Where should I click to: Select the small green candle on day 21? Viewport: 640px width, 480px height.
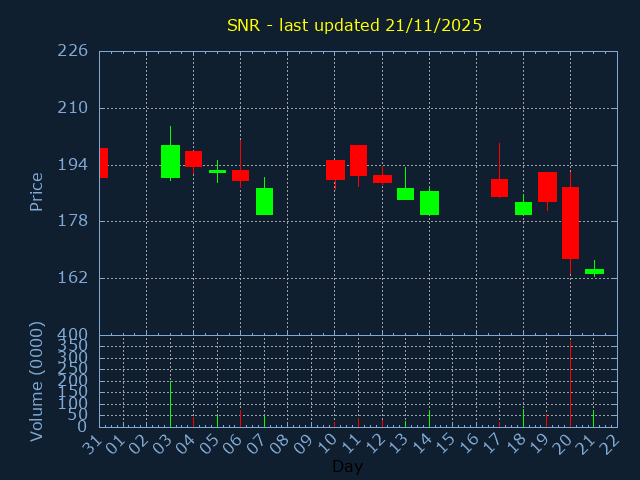[594, 271]
